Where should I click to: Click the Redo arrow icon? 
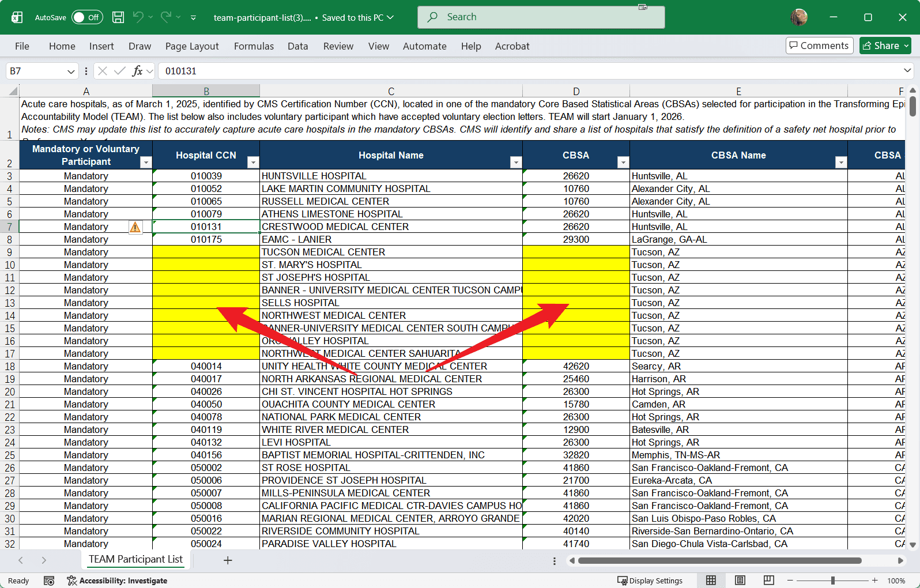point(166,17)
